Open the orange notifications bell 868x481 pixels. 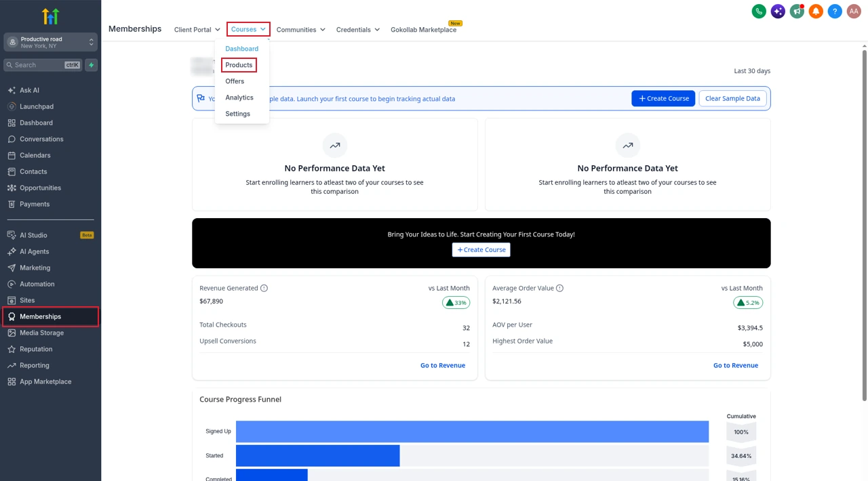[x=816, y=12]
